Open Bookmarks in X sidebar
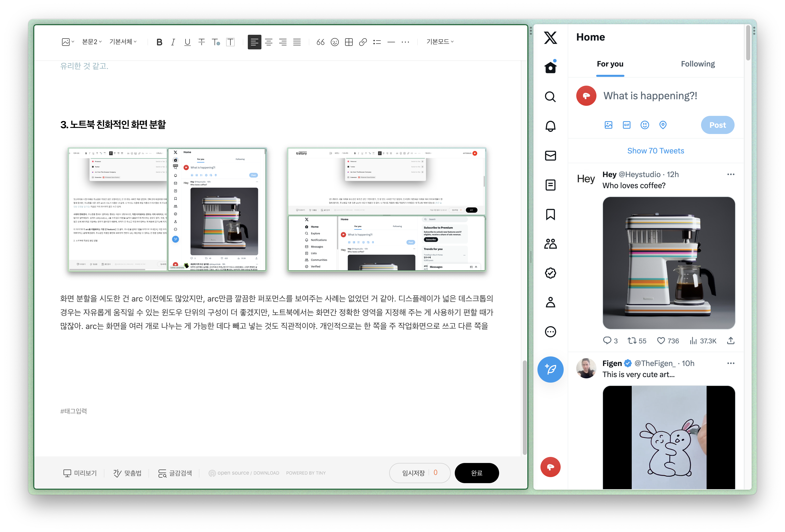 [550, 214]
